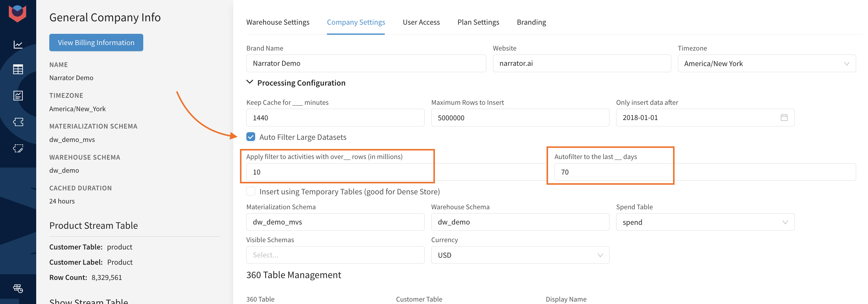Click dw_demo under Warehouse Schema in left panel
Image resolution: width=868 pixels, height=304 pixels.
tap(64, 170)
